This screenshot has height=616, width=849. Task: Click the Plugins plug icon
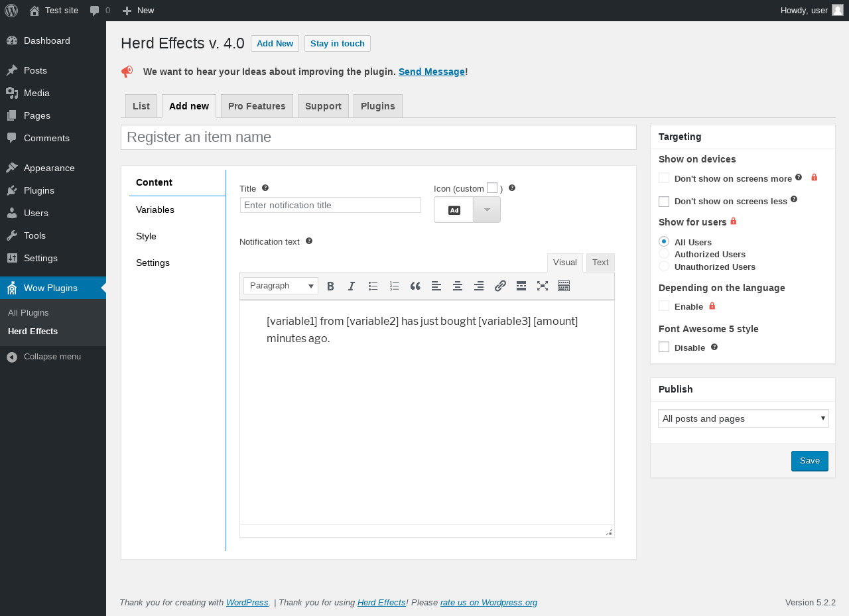[12, 190]
